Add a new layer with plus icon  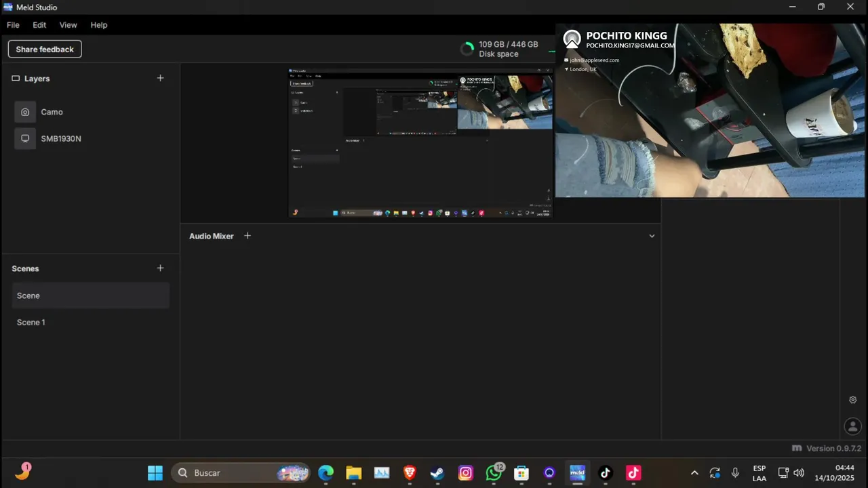(160, 78)
